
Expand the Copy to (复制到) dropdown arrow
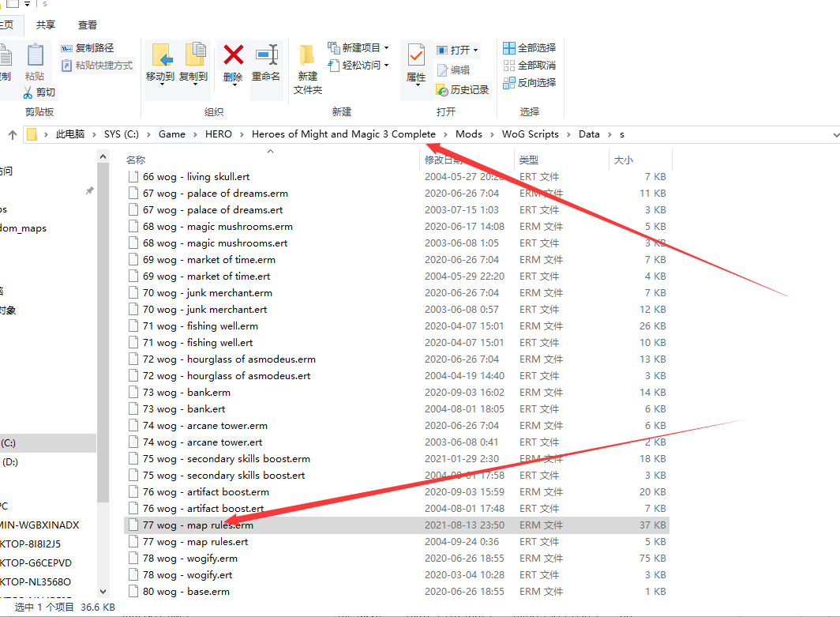[x=195, y=85]
